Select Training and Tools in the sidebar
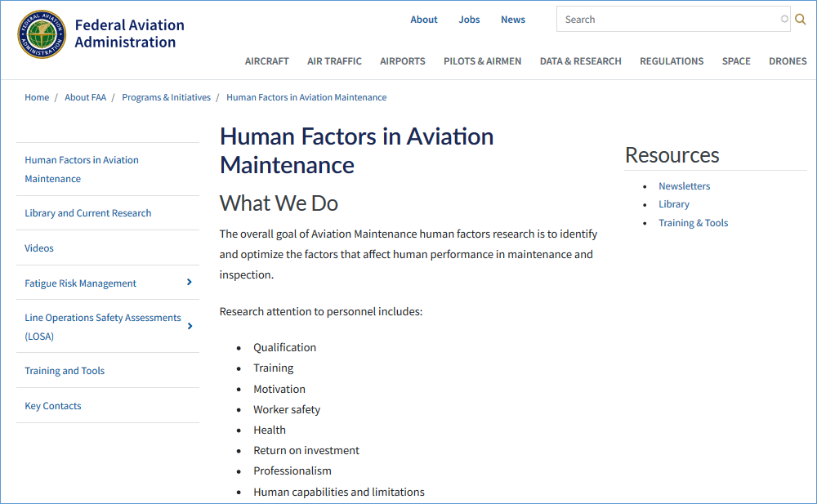 [65, 370]
